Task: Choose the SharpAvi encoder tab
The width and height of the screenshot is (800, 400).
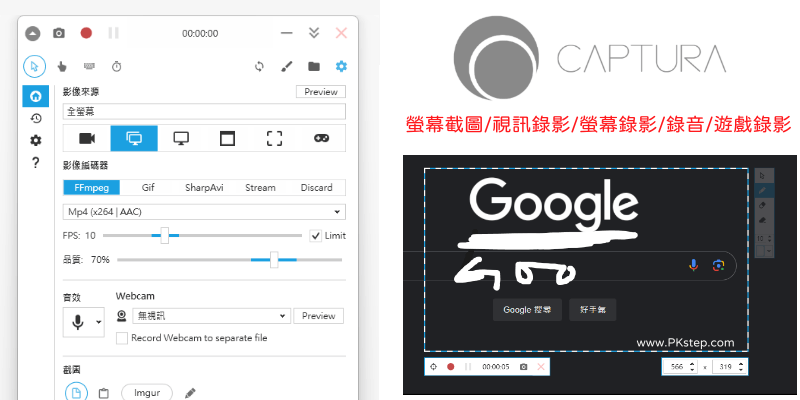Action: click(204, 187)
